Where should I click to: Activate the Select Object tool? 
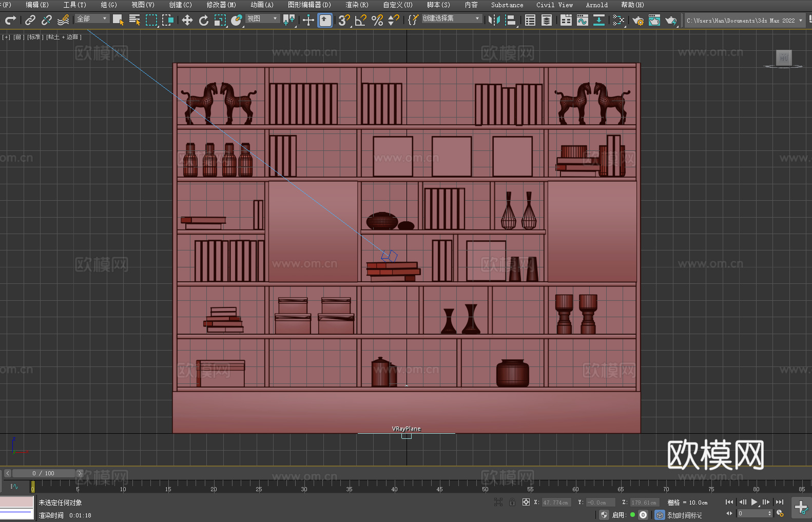tap(118, 20)
